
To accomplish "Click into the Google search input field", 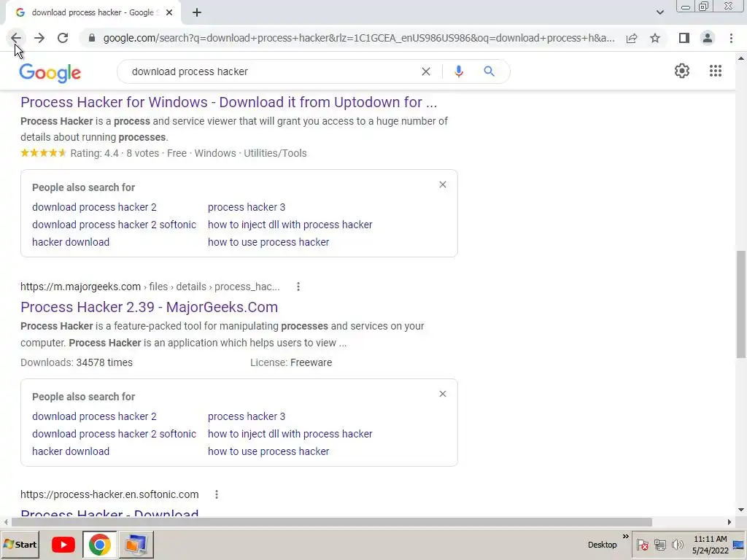I will pos(271,71).
